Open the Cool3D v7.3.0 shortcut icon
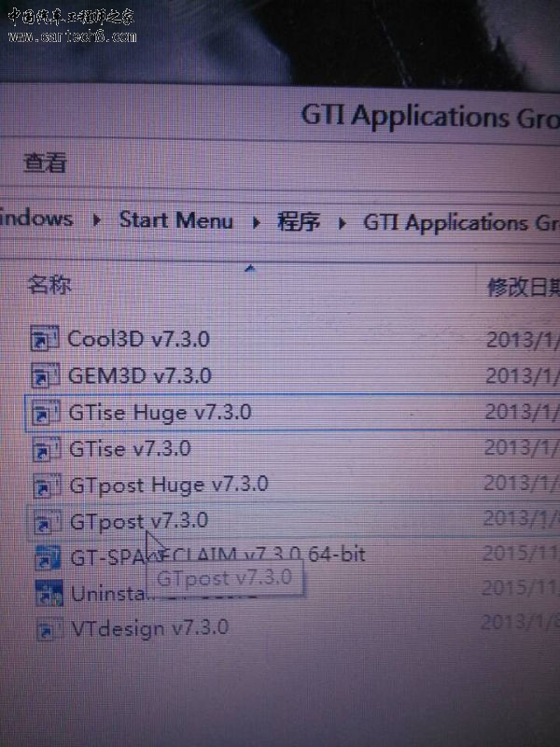This screenshot has width=560, height=747. (x=45, y=339)
